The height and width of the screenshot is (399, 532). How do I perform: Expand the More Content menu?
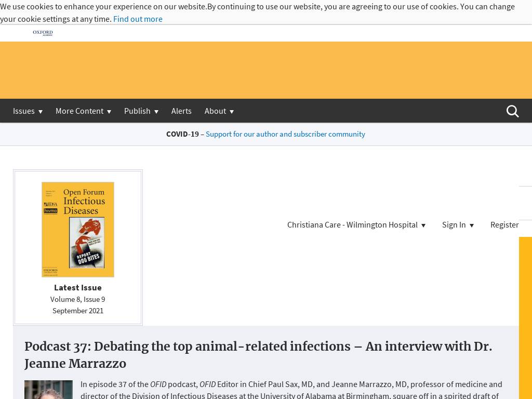[83, 111]
